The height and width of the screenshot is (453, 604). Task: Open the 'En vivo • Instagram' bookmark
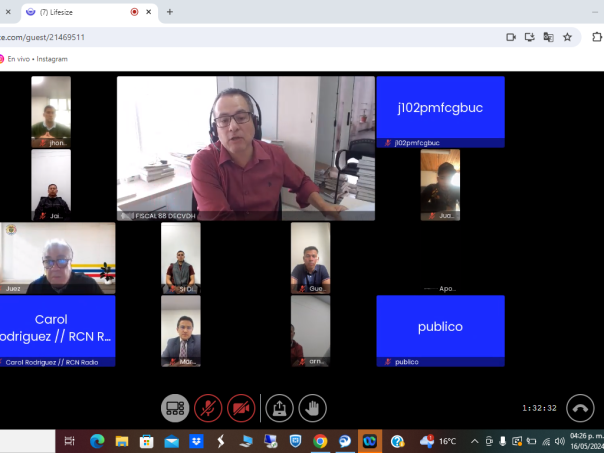coord(36,59)
